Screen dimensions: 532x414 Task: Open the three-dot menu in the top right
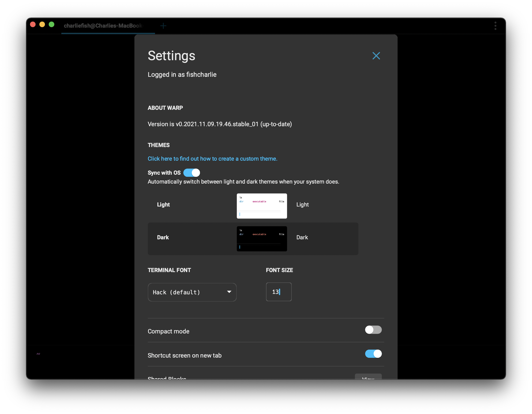click(x=495, y=26)
